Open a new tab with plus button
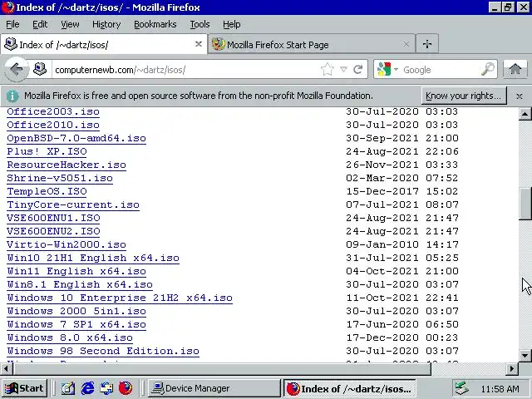 pyautogui.click(x=427, y=44)
